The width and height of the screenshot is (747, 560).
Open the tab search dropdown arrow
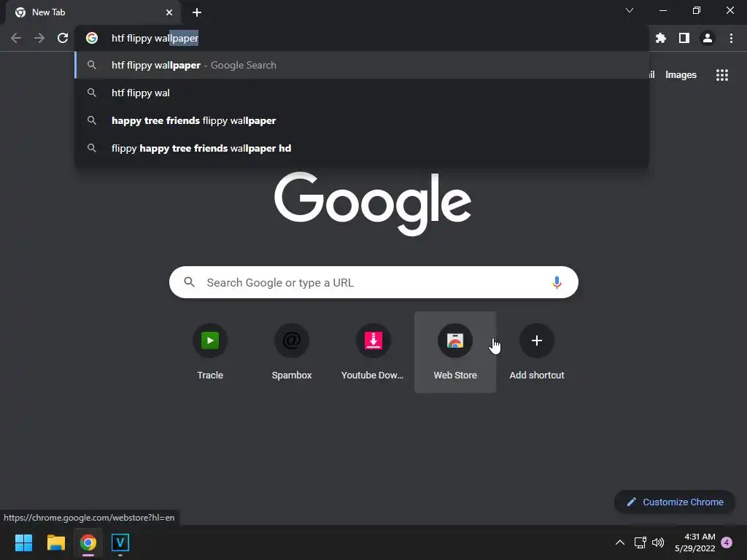(x=630, y=10)
